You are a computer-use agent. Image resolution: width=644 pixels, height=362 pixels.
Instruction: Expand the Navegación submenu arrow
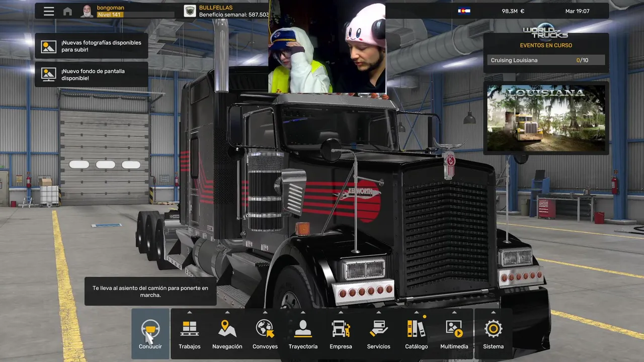(227, 312)
